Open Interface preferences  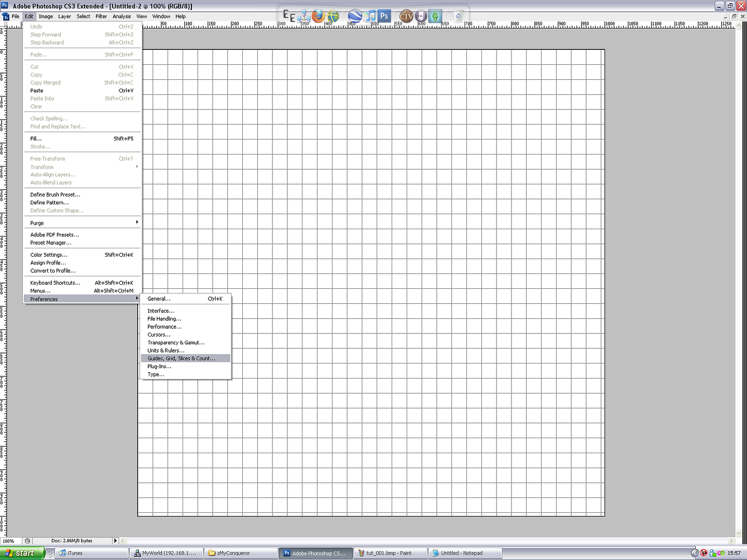pyautogui.click(x=186, y=311)
